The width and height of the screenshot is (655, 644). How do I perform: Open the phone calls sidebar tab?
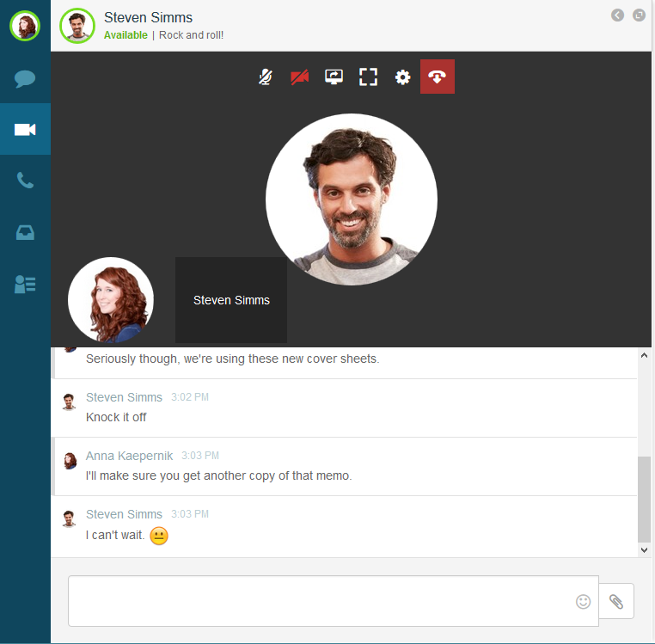(x=25, y=180)
